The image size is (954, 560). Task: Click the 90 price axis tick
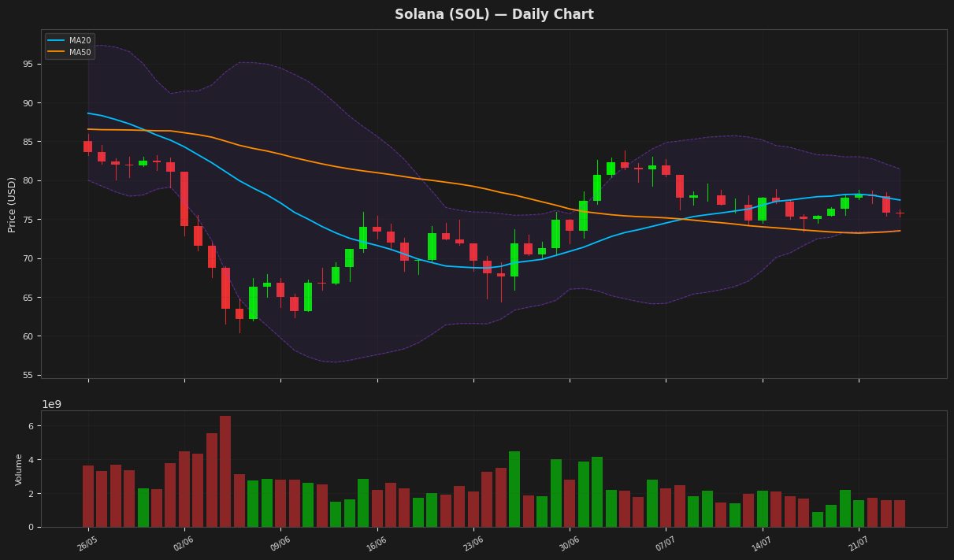click(29, 103)
